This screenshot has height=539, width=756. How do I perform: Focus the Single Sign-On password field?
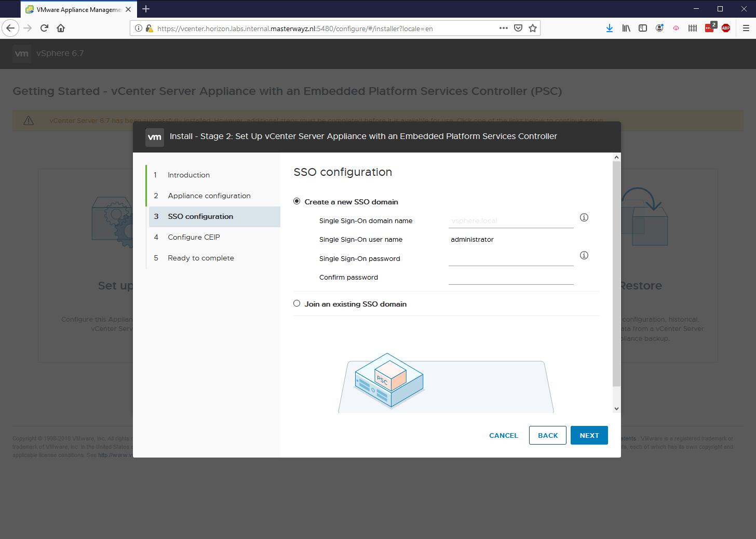[x=511, y=258]
